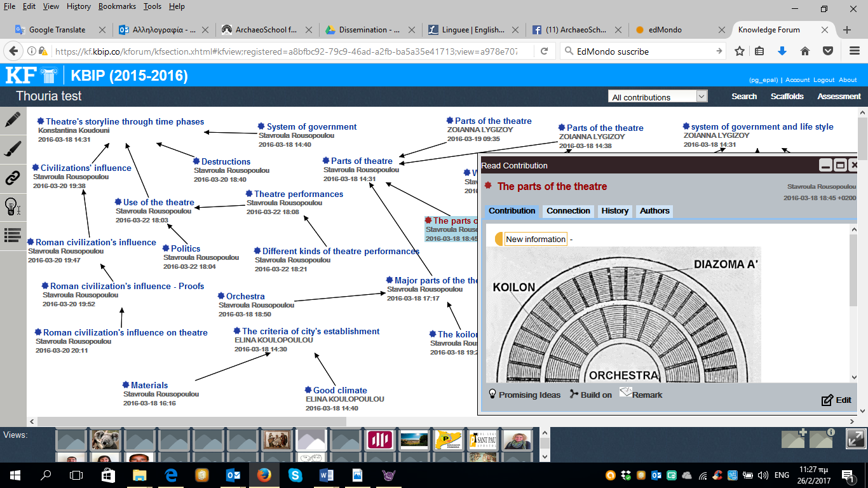Viewport: 868px width, 488px height.
Task: Click the Logout link
Action: point(824,80)
